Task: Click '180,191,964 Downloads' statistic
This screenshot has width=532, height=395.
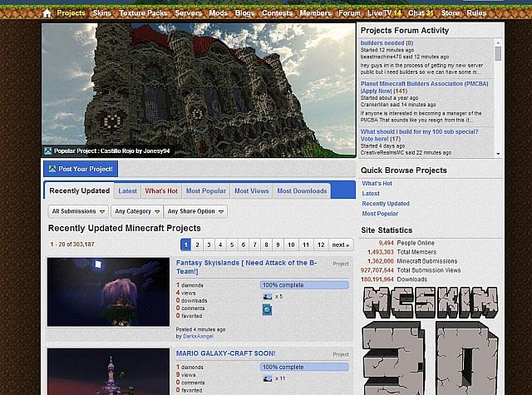Action: click(x=393, y=279)
